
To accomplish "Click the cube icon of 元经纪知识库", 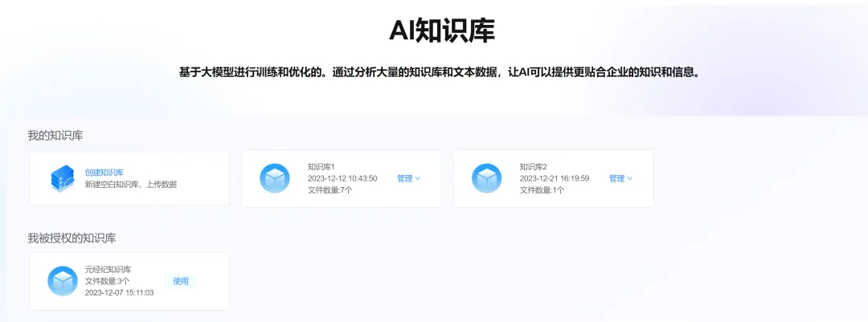I will pyautogui.click(x=63, y=281).
